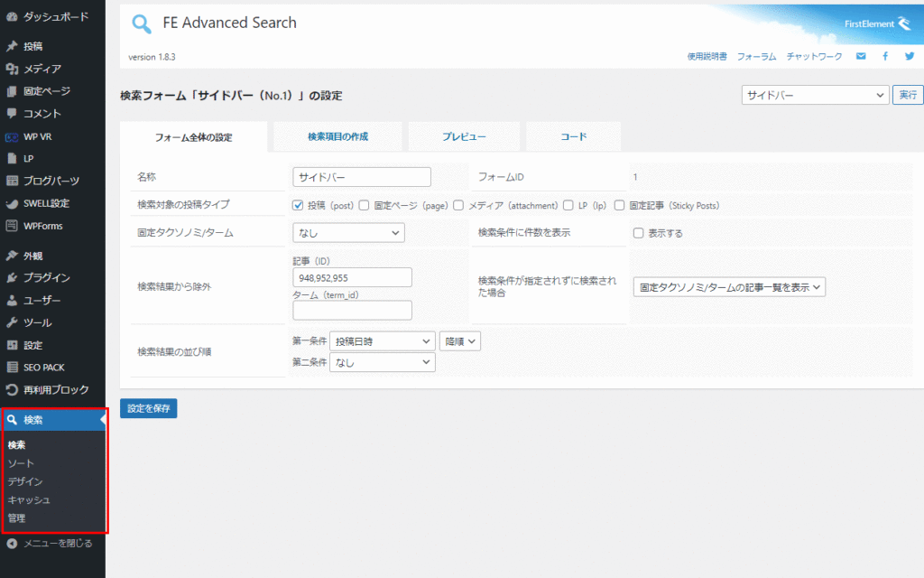Click the pages icon beside 固定ページ
This screenshot has height=578, width=924.
[12, 91]
